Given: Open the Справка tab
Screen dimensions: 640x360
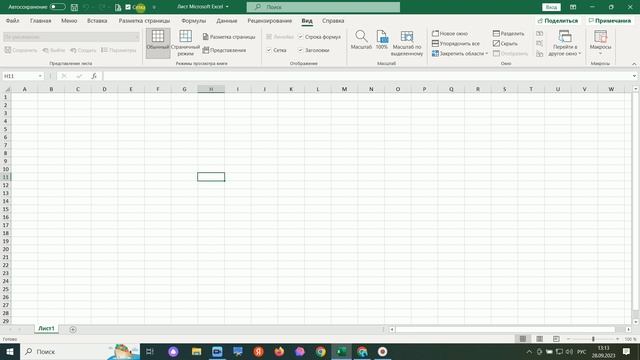Looking at the screenshot, I should click(333, 21).
